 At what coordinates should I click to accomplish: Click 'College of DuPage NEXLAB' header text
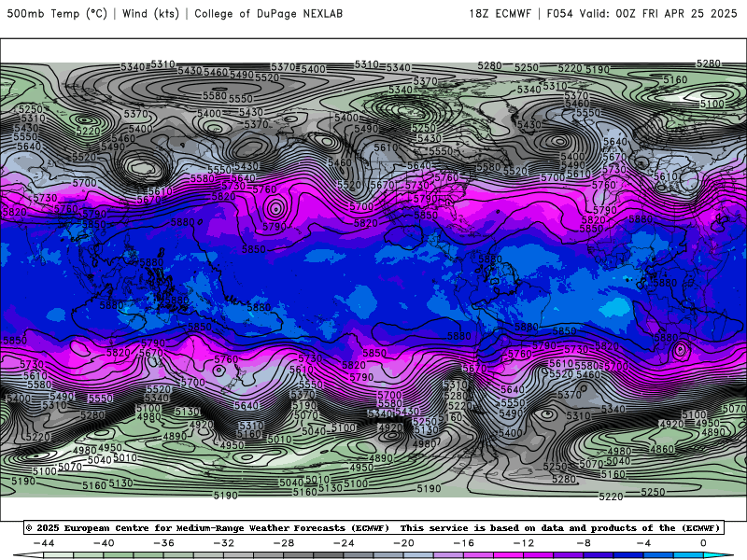coord(268,13)
